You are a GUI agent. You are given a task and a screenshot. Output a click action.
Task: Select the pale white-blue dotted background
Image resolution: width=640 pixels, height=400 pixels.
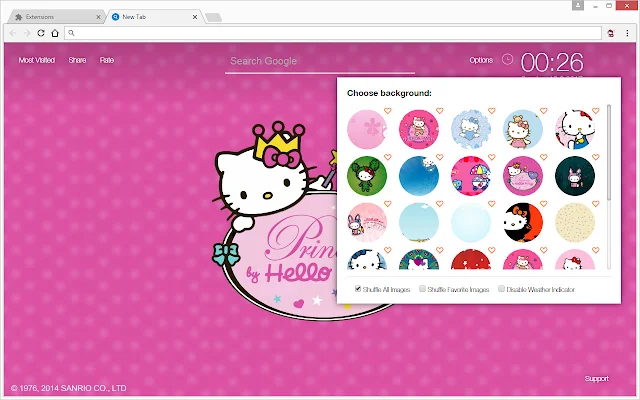tap(471, 222)
